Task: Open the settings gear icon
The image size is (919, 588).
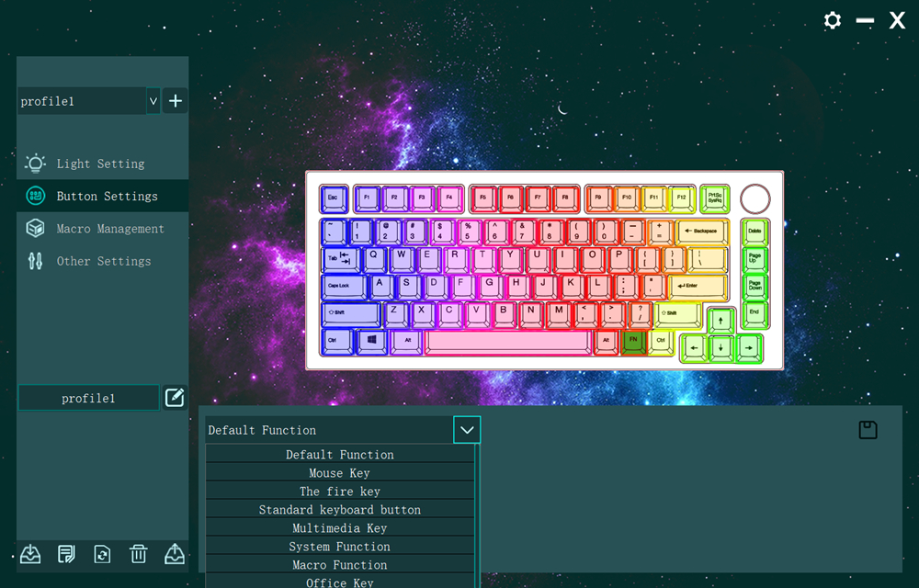Action: tap(833, 20)
